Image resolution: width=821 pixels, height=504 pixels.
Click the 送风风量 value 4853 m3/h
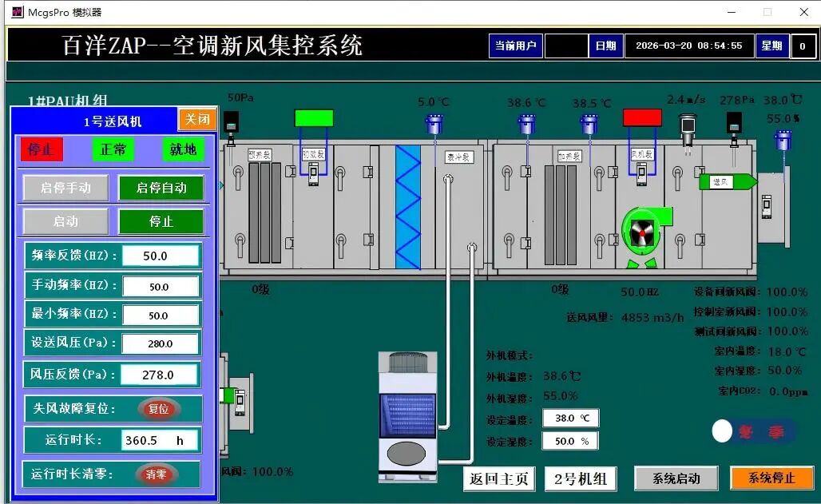(x=653, y=317)
